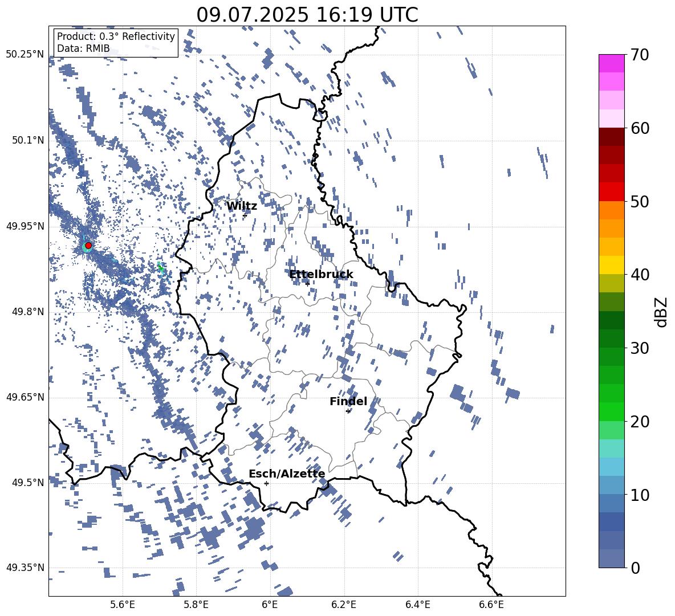The height and width of the screenshot is (616, 675).
Task: Click the 6.4°E longitude label
Action: point(417,605)
